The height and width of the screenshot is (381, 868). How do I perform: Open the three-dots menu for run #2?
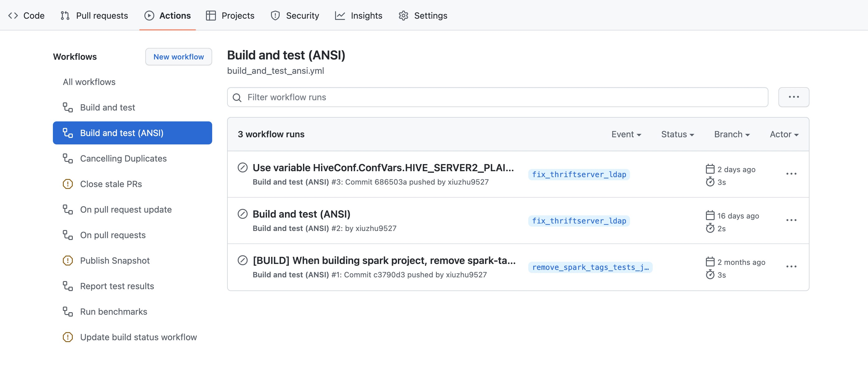(791, 220)
